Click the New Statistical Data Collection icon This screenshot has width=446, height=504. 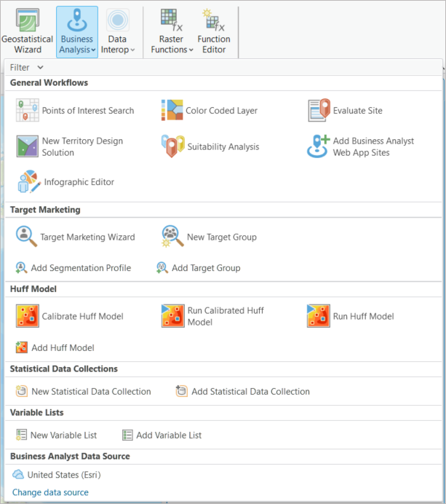pos(22,391)
